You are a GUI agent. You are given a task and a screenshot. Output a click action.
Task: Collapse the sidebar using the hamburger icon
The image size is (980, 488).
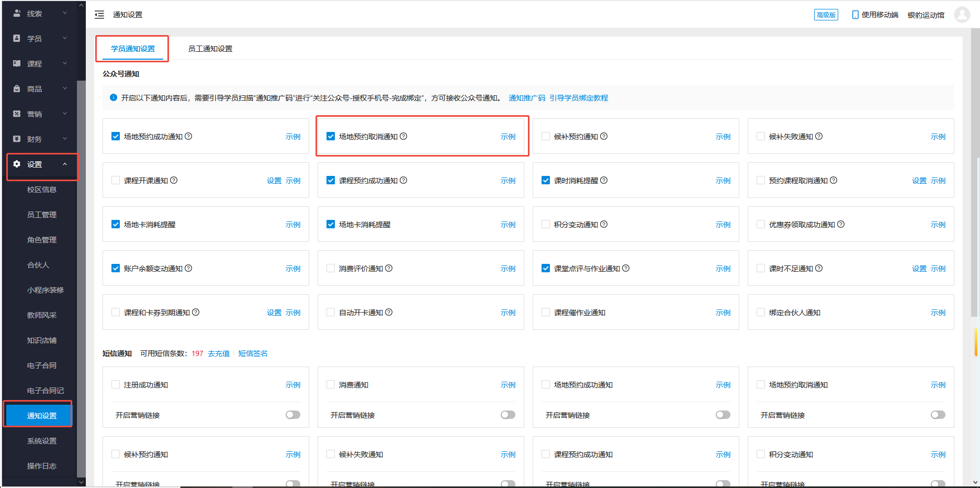99,14
